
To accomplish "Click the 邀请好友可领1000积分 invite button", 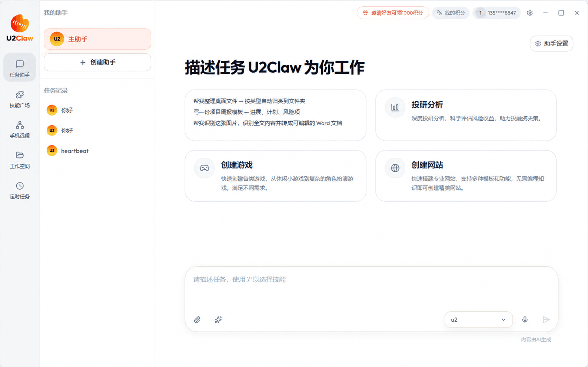I will point(393,13).
